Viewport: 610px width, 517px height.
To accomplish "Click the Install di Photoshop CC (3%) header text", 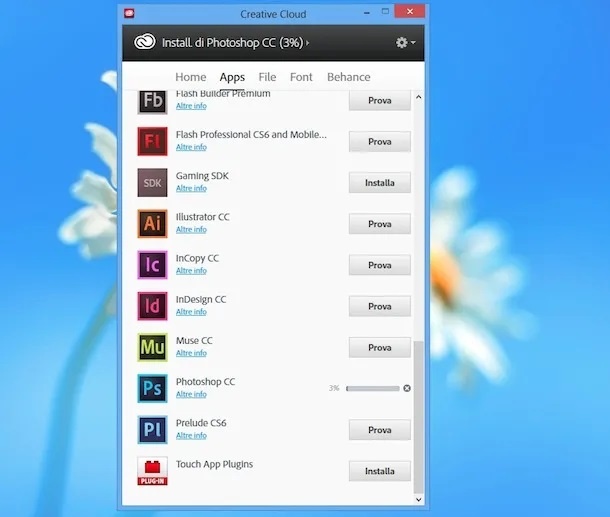I will [x=232, y=42].
